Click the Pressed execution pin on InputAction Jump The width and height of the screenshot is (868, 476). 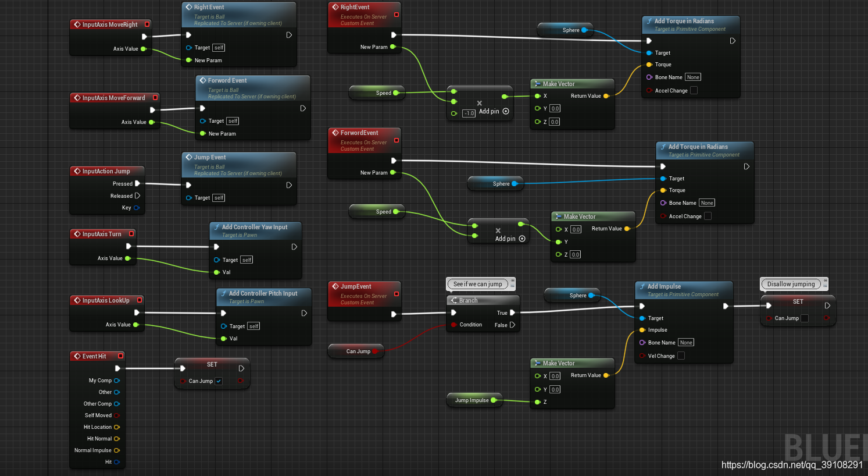(x=138, y=183)
